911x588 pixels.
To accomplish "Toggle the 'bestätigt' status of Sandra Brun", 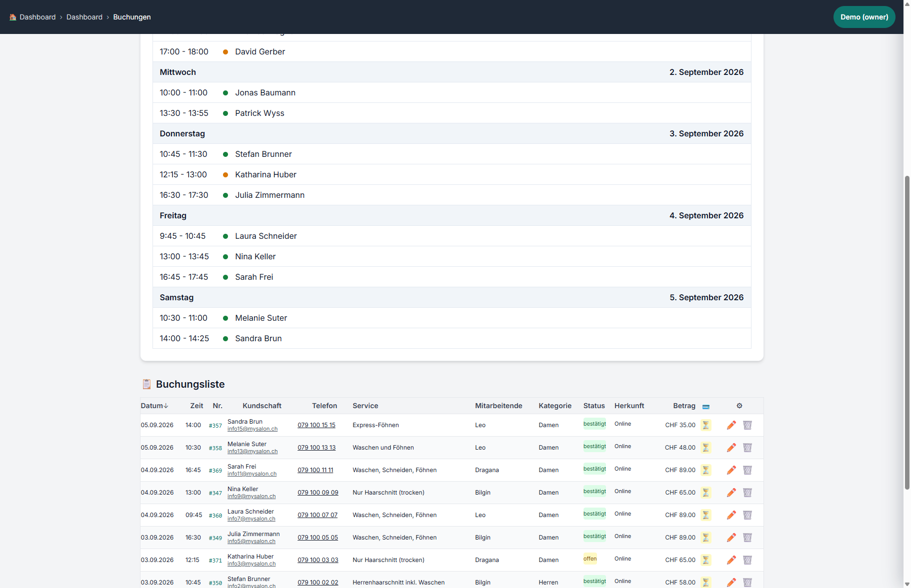I will coord(594,424).
